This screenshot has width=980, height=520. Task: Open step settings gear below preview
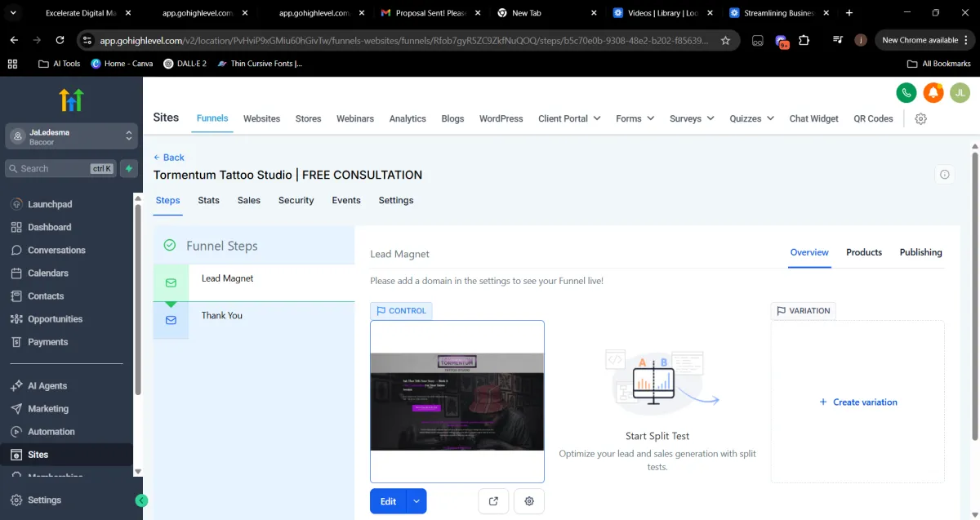529,501
